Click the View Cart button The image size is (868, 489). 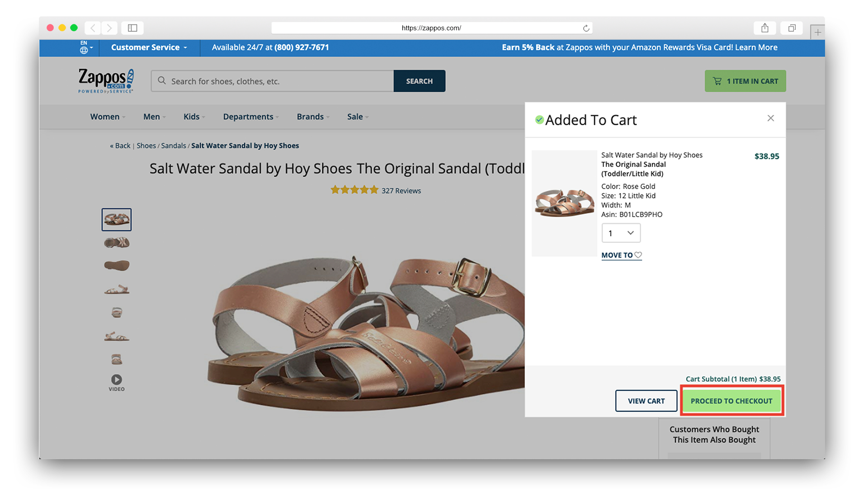(646, 401)
